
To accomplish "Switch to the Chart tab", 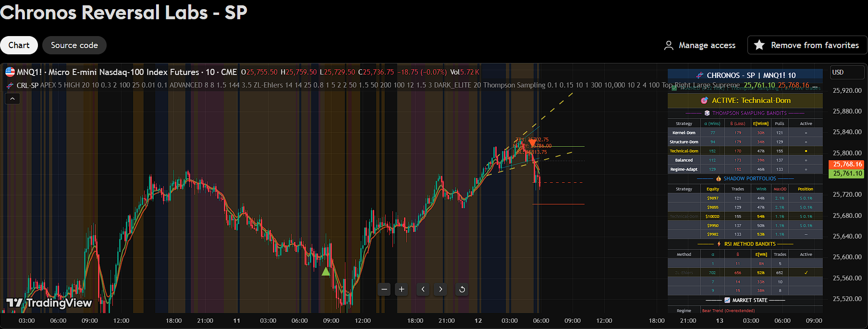I will pyautogui.click(x=19, y=45).
